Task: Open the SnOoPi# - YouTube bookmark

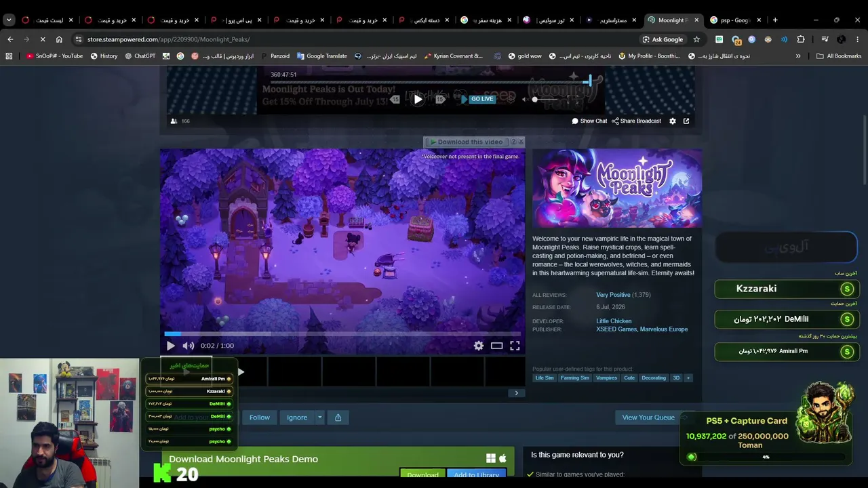Action: click(x=54, y=56)
